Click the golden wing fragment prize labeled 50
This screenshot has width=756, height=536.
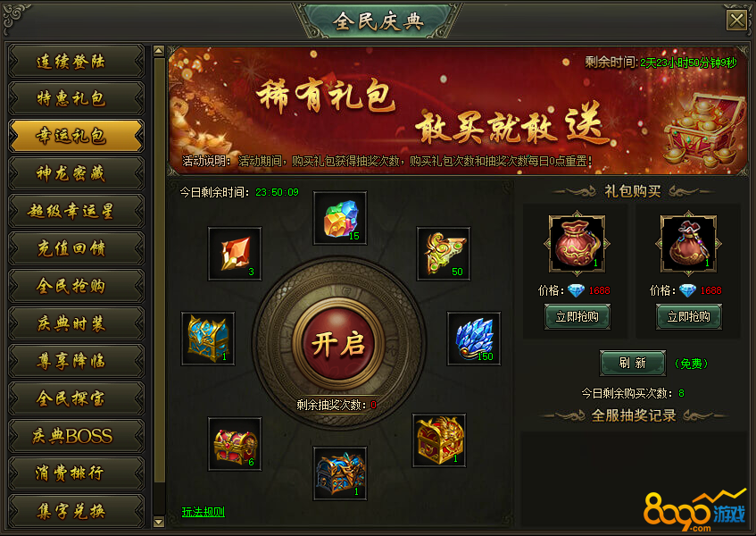tap(444, 254)
